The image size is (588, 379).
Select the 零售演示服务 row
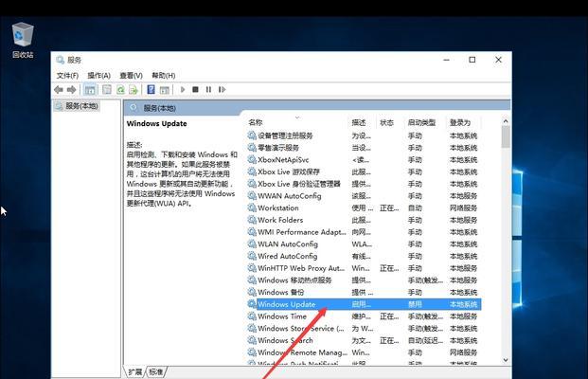click(364, 148)
